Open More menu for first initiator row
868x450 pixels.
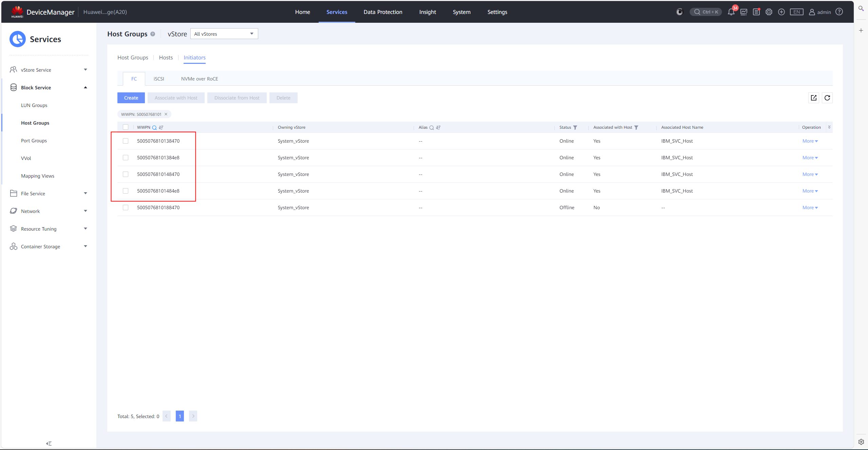[810, 141]
